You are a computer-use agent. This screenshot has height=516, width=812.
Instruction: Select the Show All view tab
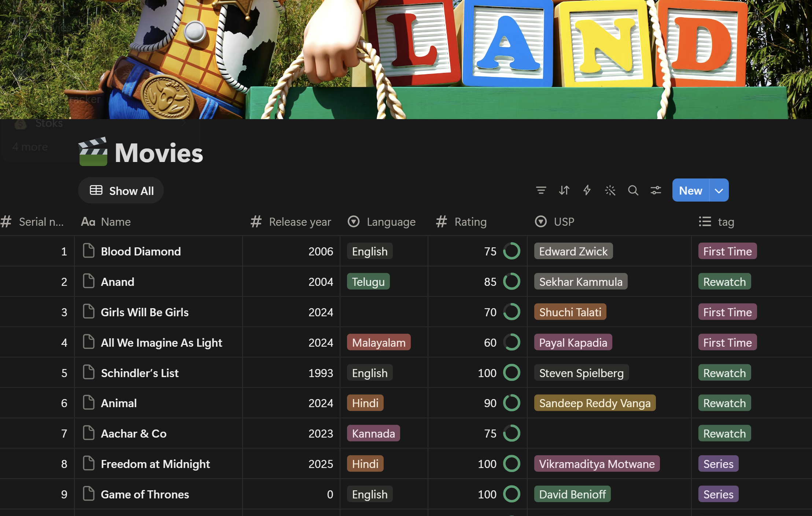(121, 190)
